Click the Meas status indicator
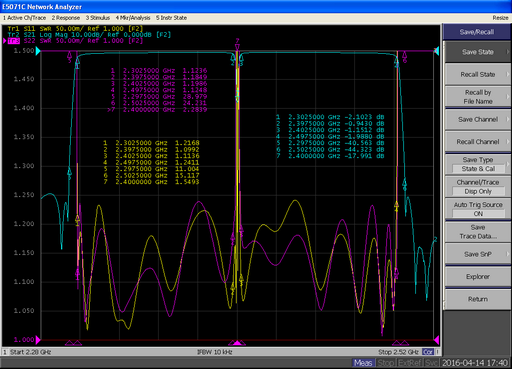The width and height of the screenshot is (512, 369). click(x=363, y=363)
